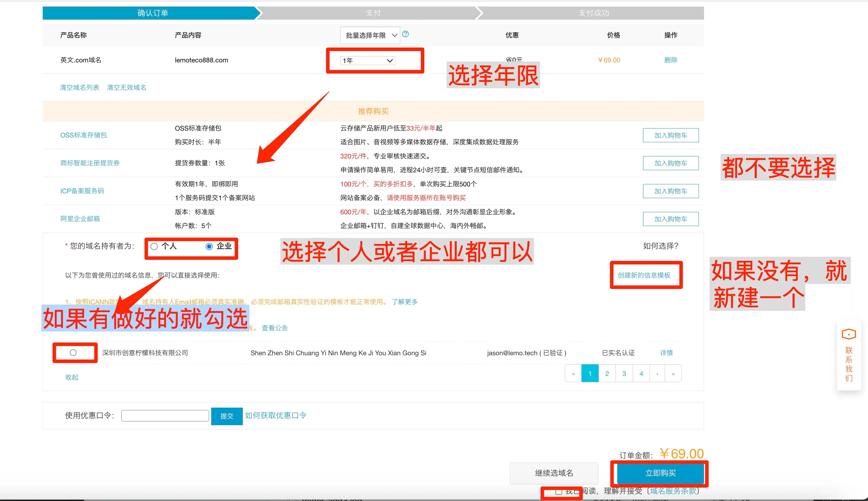Add OSS标准存储包 to the cart
Image resolution: width=868 pixels, height=501 pixels.
click(x=670, y=135)
